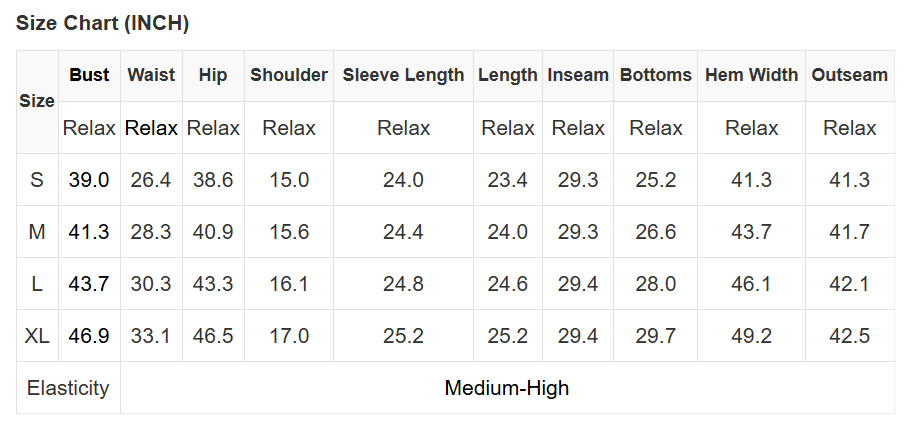Select the Hem Width column header

[751, 75]
